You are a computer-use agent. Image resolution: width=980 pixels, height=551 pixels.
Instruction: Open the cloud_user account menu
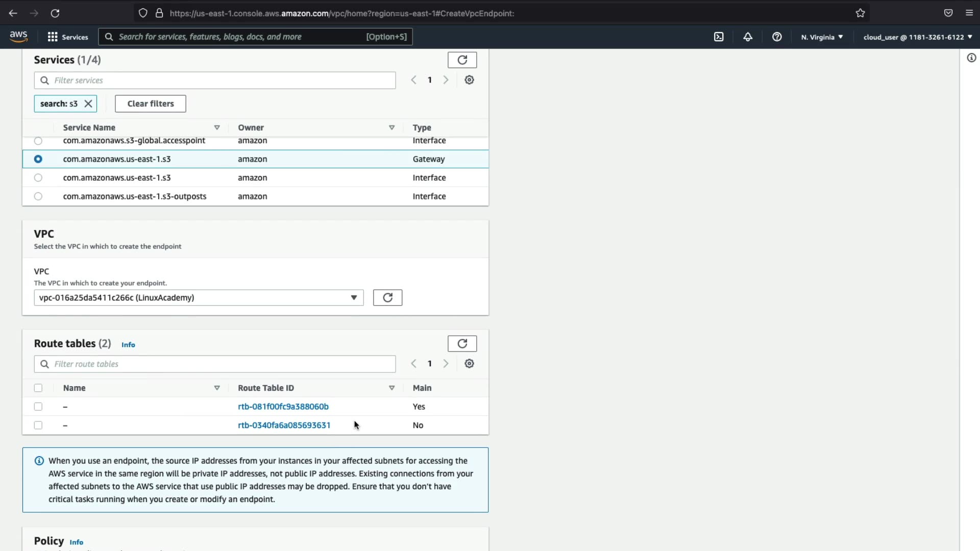coord(918,37)
